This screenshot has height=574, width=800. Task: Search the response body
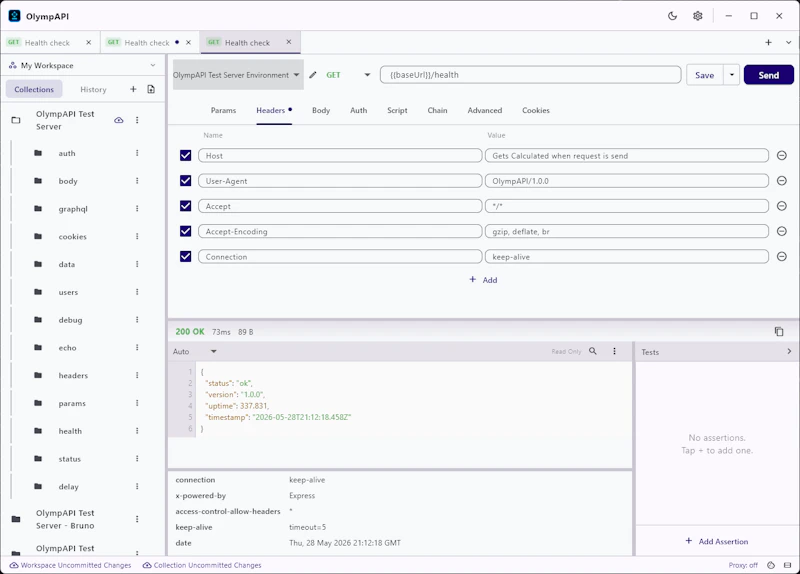pos(593,351)
